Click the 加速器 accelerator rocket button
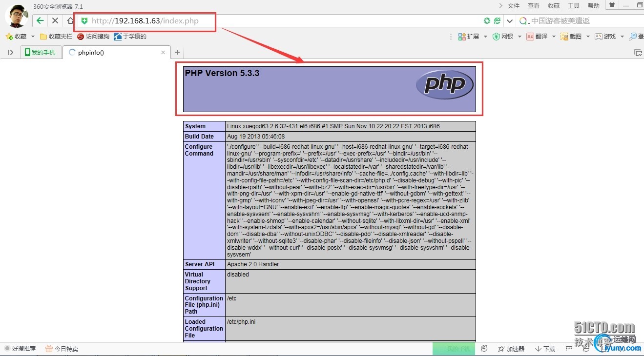The image size is (644, 356). coord(511,349)
